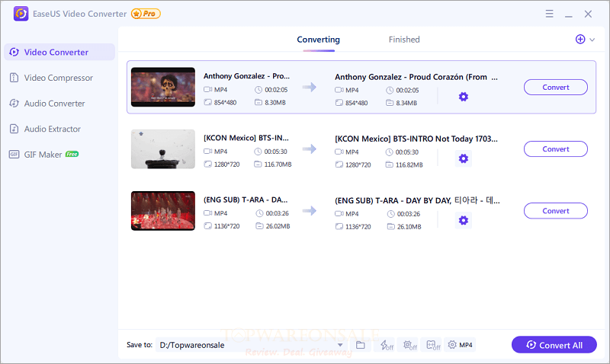Click the GIF Maker sidebar icon
Viewport: 610px width, 364px height.
[x=14, y=155]
